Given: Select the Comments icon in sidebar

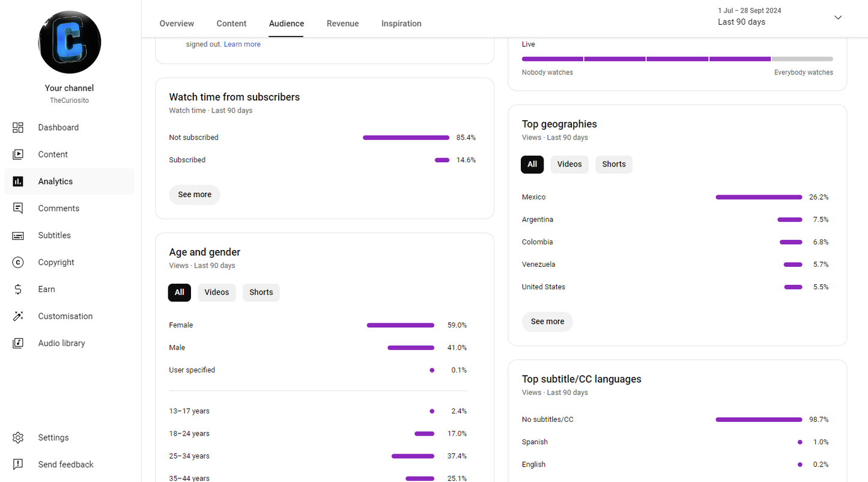Looking at the screenshot, I should pyautogui.click(x=18, y=209).
